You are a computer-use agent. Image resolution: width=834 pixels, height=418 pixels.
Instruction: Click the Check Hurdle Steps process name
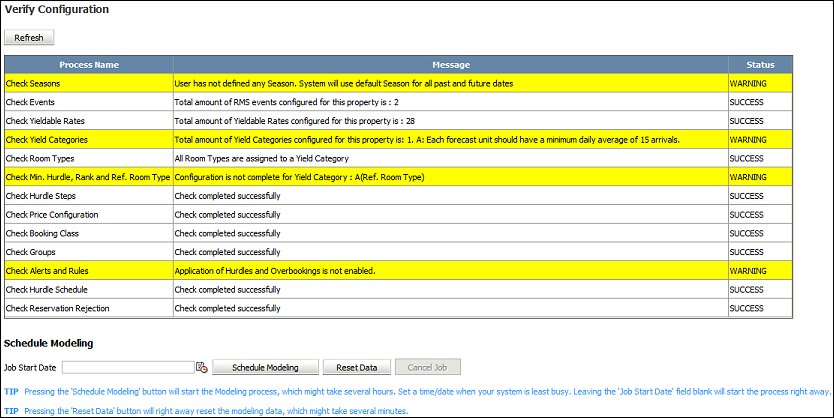42,195
